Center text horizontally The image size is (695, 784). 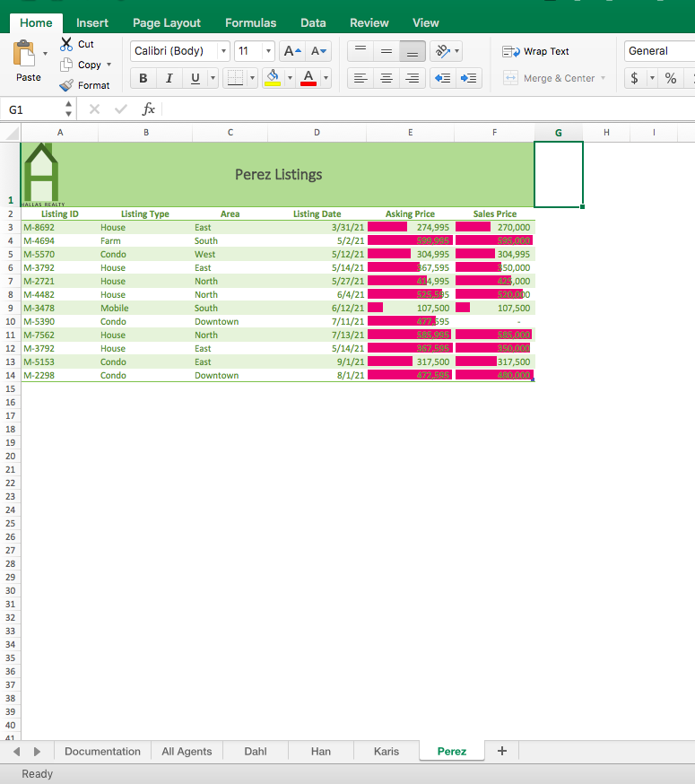pyautogui.click(x=387, y=78)
